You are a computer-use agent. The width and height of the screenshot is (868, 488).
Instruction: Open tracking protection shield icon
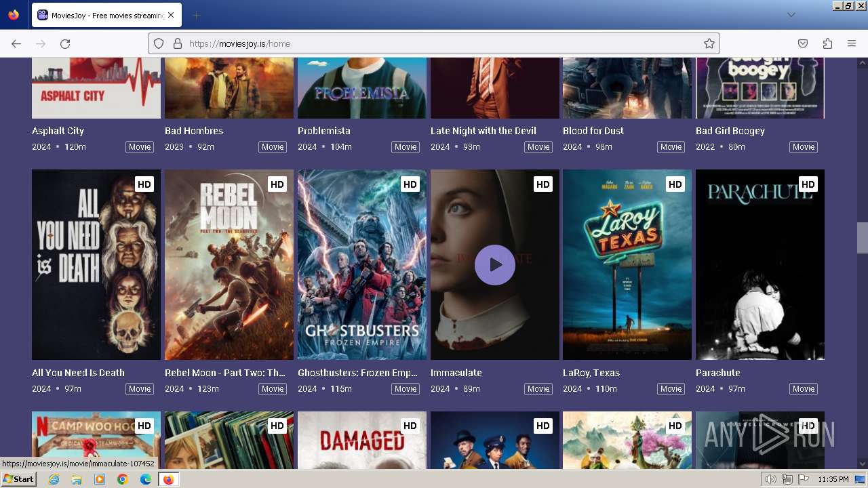pos(159,43)
